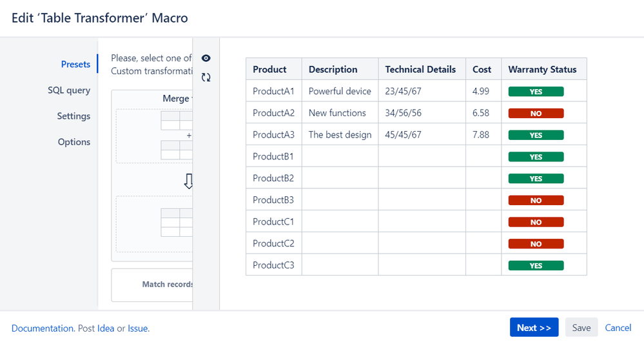Toggle the preview eye icon
The width and height of the screenshot is (644, 342).
pos(206,58)
